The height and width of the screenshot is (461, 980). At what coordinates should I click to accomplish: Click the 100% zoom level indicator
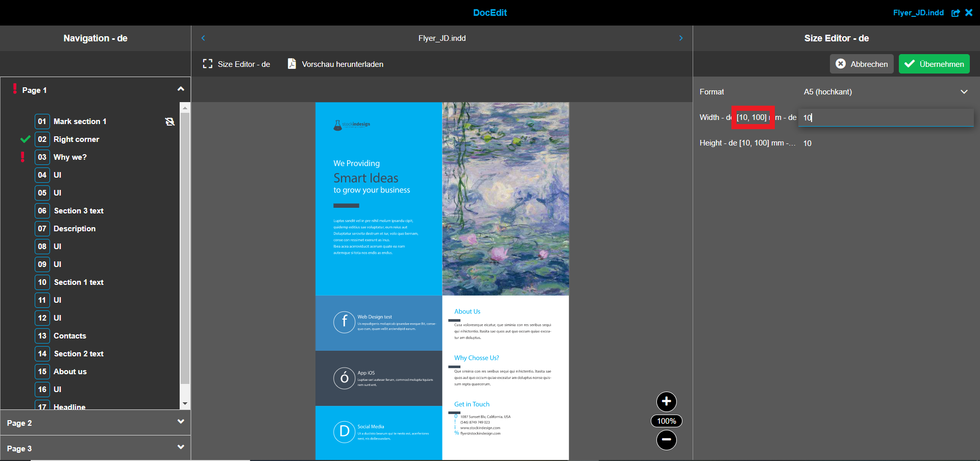click(x=666, y=421)
